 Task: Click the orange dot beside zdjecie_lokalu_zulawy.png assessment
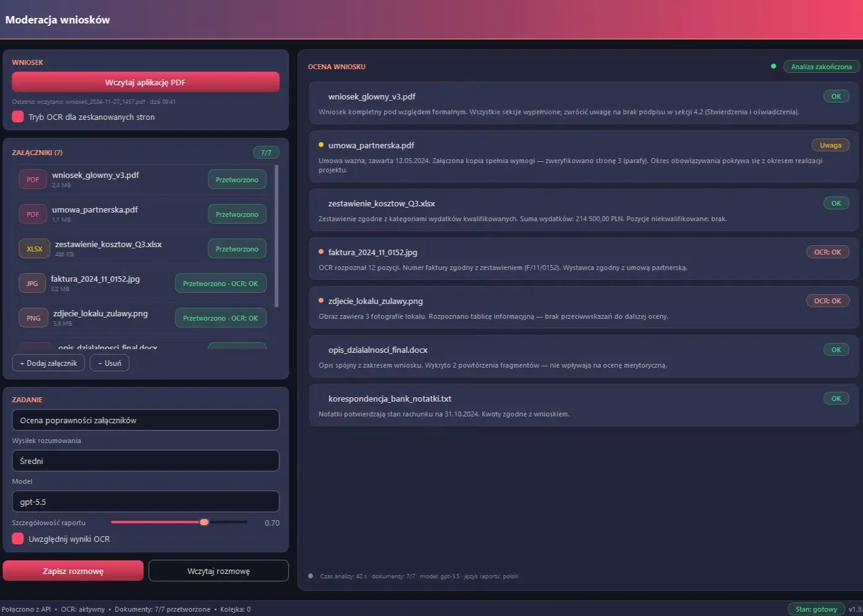[321, 301]
